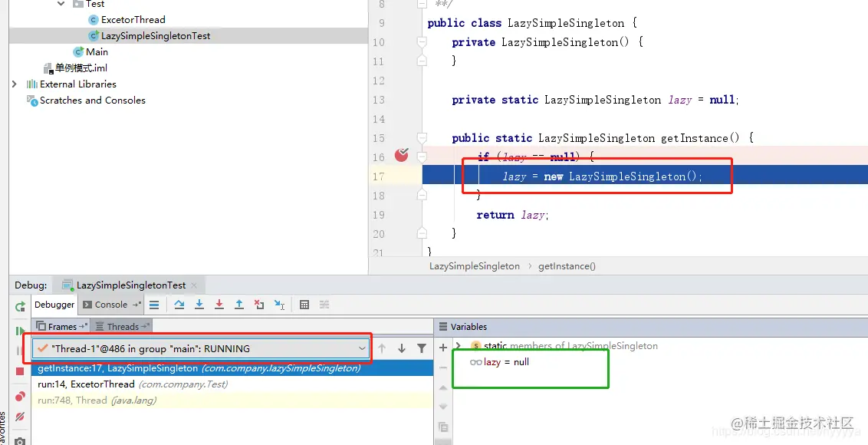Screen dimensions: 868x445
Task: Click code line 19 return lazy
Action: point(513,215)
